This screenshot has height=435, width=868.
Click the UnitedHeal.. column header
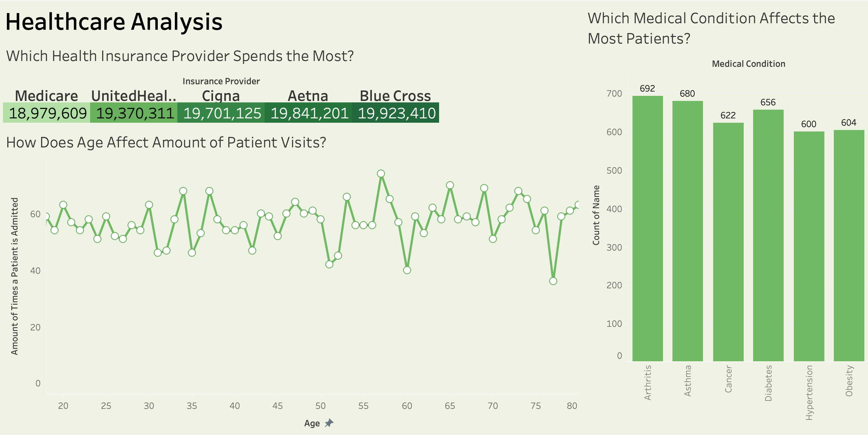point(134,96)
